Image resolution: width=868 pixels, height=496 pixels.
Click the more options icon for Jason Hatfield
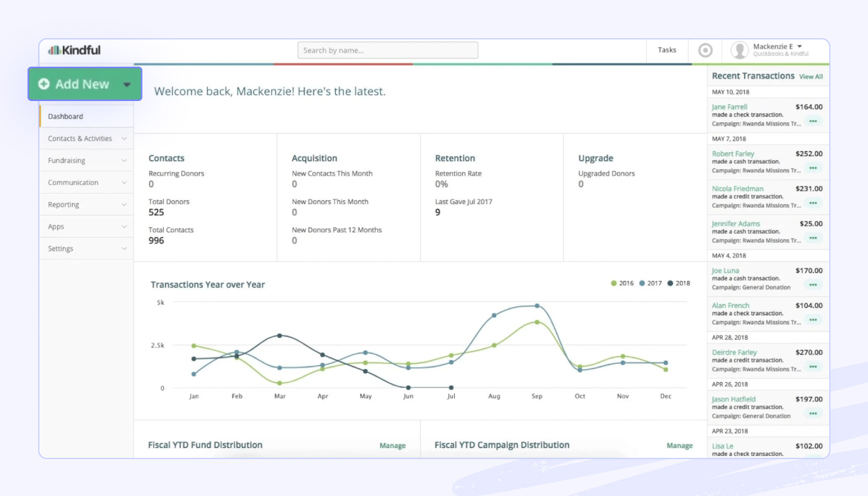(813, 414)
